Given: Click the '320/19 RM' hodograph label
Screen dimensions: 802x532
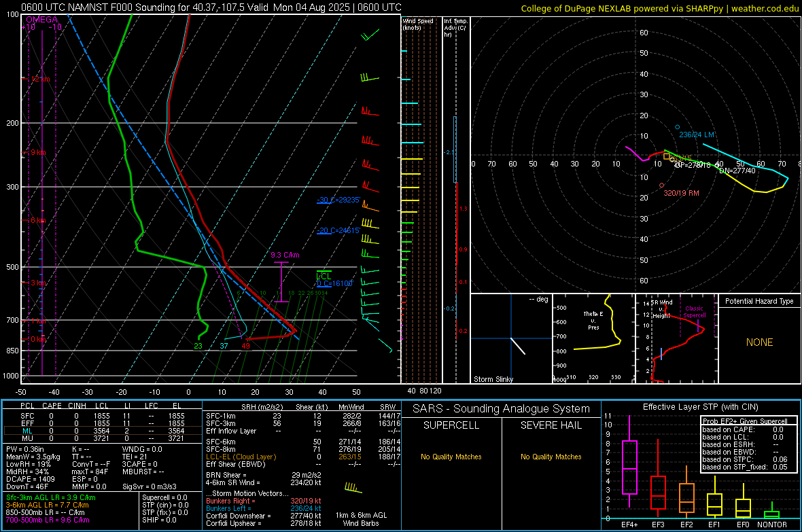Looking at the screenshot, I should click(x=681, y=193).
